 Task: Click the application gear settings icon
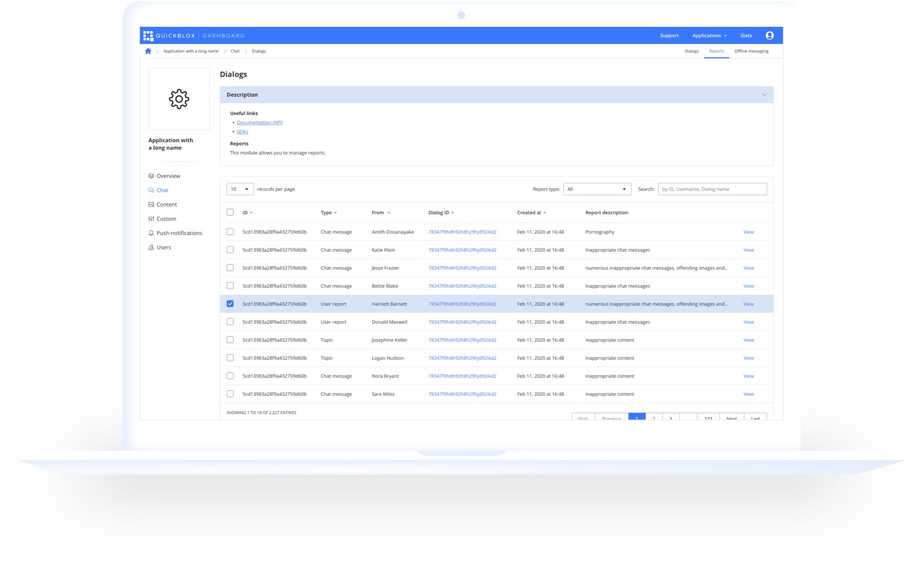click(x=179, y=99)
